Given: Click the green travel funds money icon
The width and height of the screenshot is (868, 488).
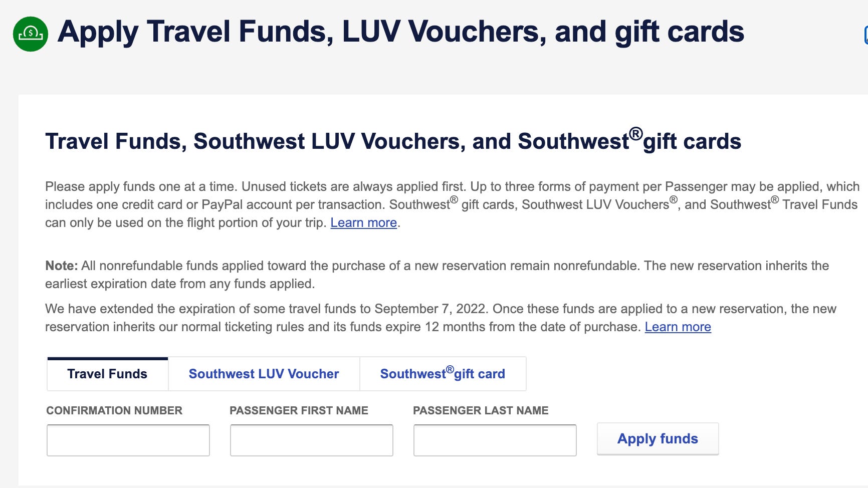Looking at the screenshot, I should [x=31, y=34].
